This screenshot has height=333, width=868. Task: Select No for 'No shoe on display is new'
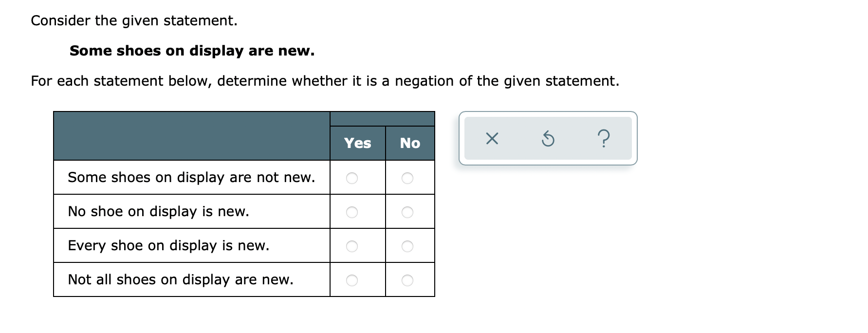click(x=407, y=211)
